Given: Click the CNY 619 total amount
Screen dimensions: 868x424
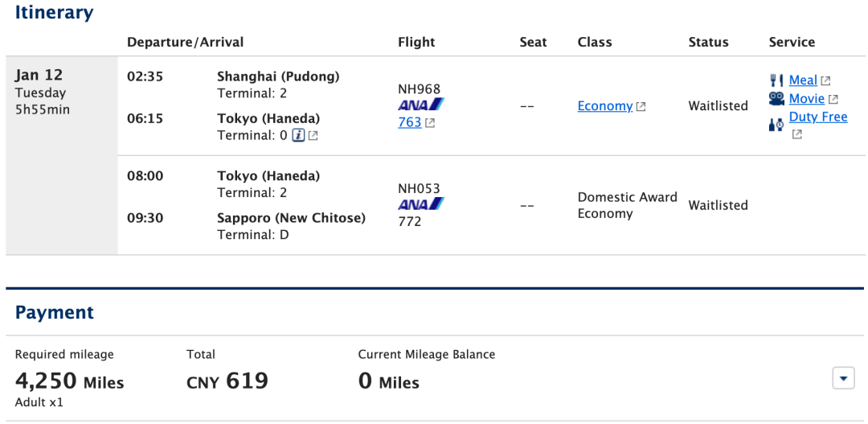Looking at the screenshot, I should 227,381.
